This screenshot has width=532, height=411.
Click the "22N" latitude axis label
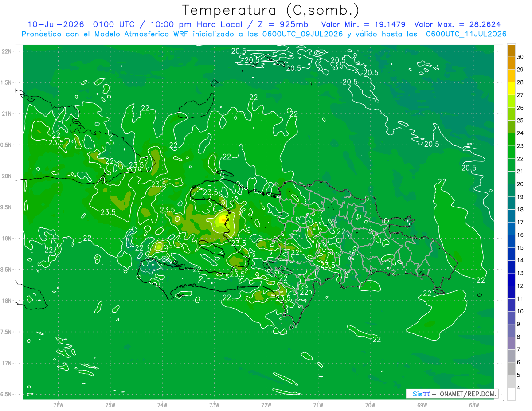tap(7, 51)
